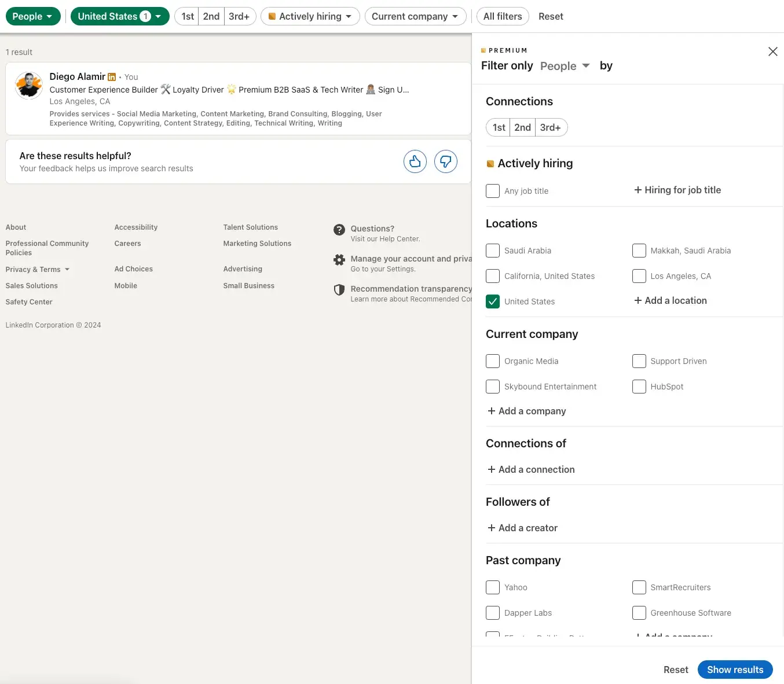Open Diego Alamir's profile photo

tap(29, 86)
